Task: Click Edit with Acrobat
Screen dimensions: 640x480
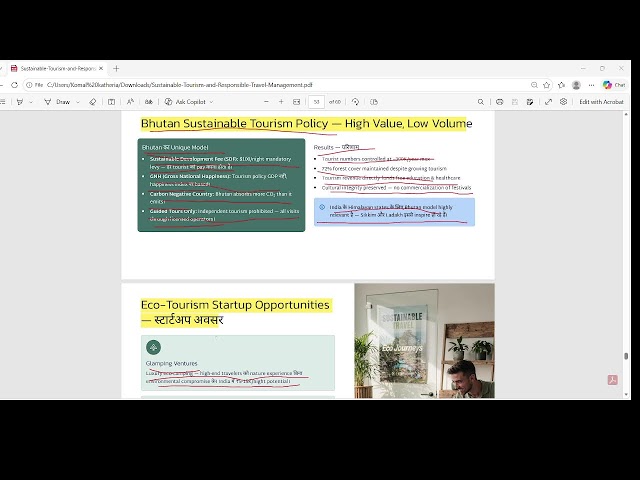Action: tap(601, 102)
